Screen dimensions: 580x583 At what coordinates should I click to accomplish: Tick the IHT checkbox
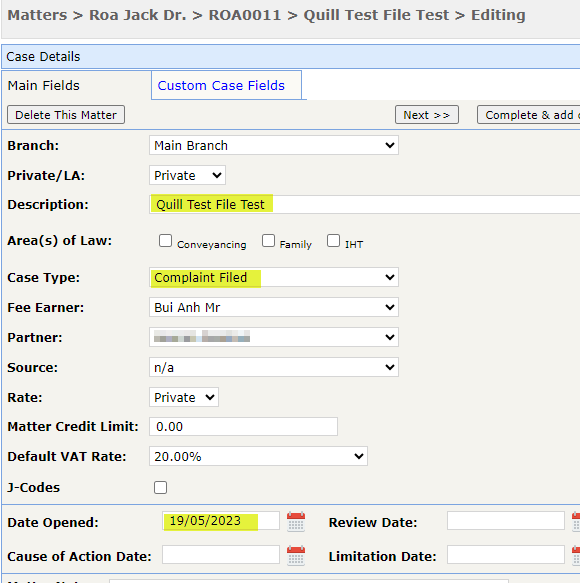click(334, 241)
